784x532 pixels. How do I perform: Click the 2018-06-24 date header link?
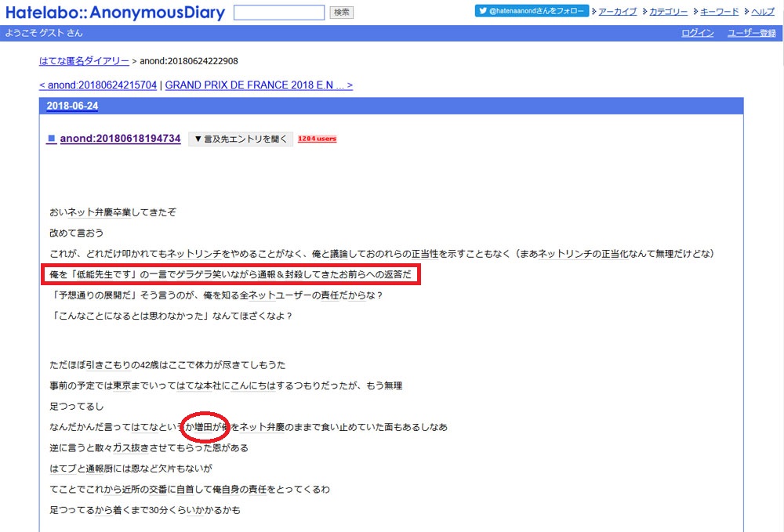pos(72,106)
